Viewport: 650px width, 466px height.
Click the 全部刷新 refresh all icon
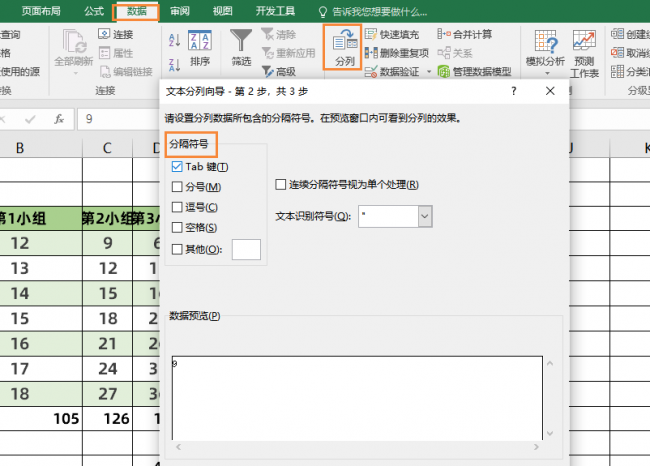click(74, 41)
